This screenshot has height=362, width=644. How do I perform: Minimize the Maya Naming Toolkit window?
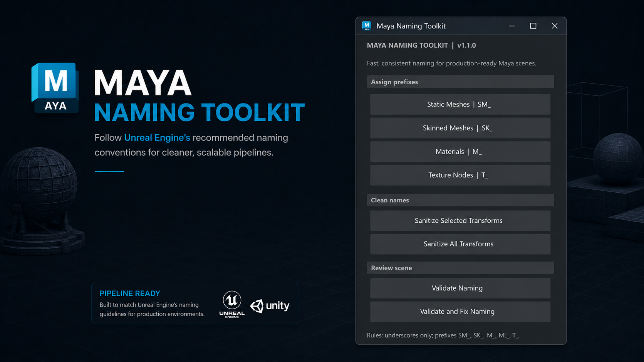512,26
